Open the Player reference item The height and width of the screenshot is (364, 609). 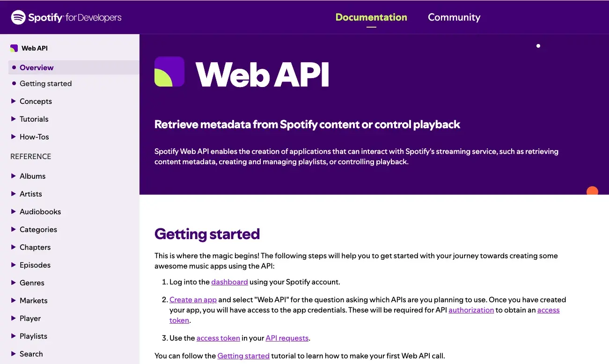(x=30, y=318)
